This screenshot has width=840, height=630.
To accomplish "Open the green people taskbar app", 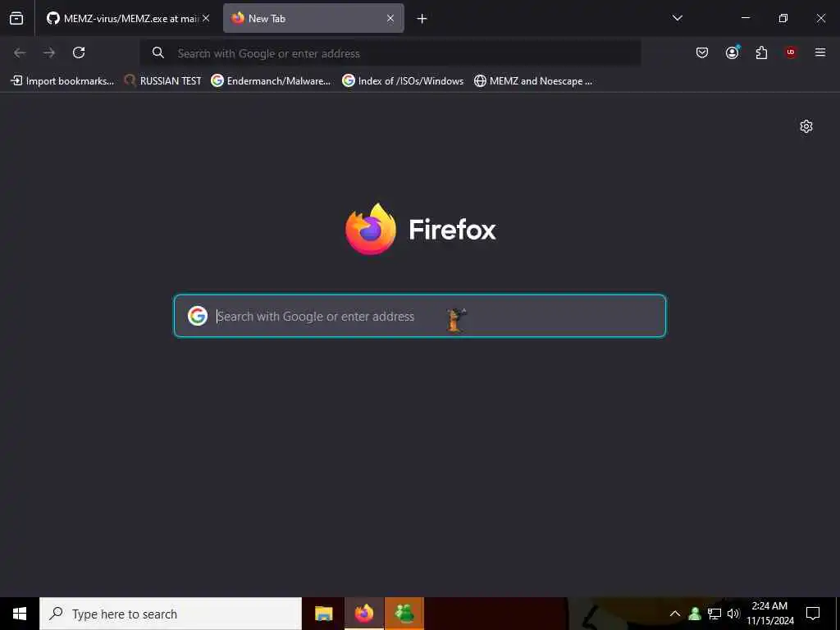I will (404, 614).
